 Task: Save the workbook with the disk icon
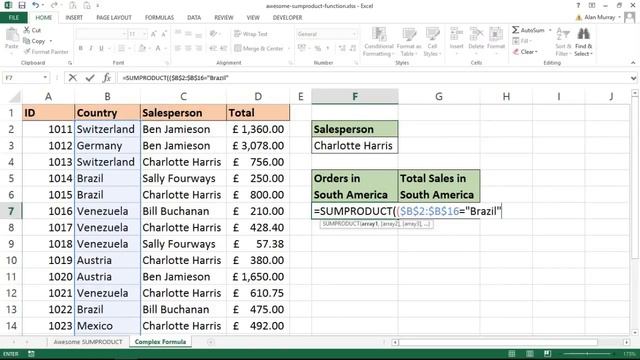pos(22,6)
